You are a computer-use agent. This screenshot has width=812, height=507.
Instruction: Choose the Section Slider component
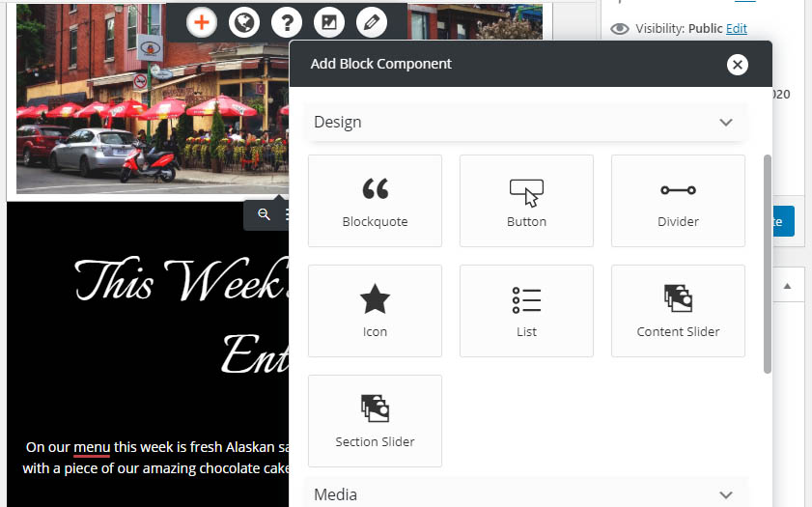click(375, 421)
